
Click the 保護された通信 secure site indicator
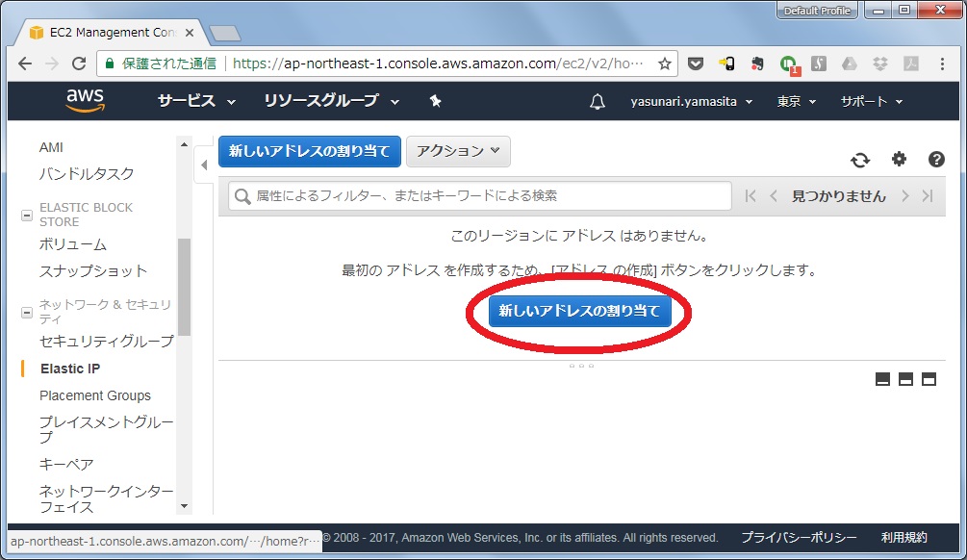click(x=161, y=64)
